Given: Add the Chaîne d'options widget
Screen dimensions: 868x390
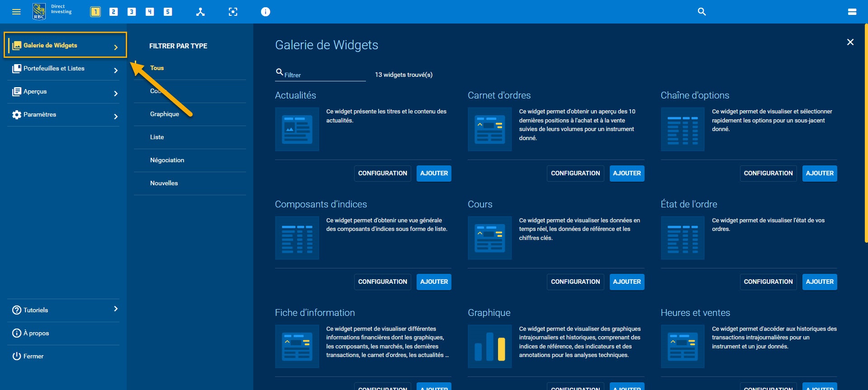Looking at the screenshot, I should (x=820, y=174).
